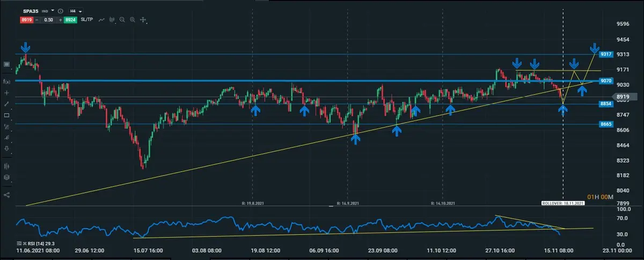Select the crosshair cursor tool
644x260 pixels.
coord(143,19)
